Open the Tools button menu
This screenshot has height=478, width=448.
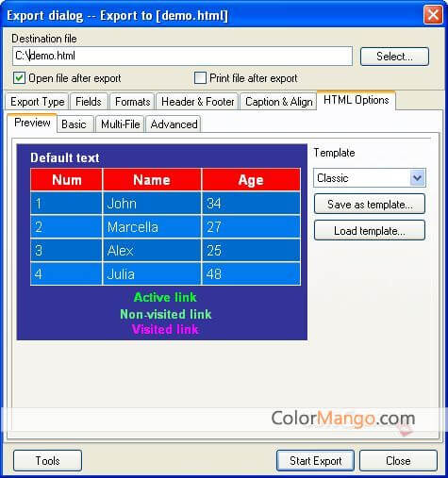point(47,461)
